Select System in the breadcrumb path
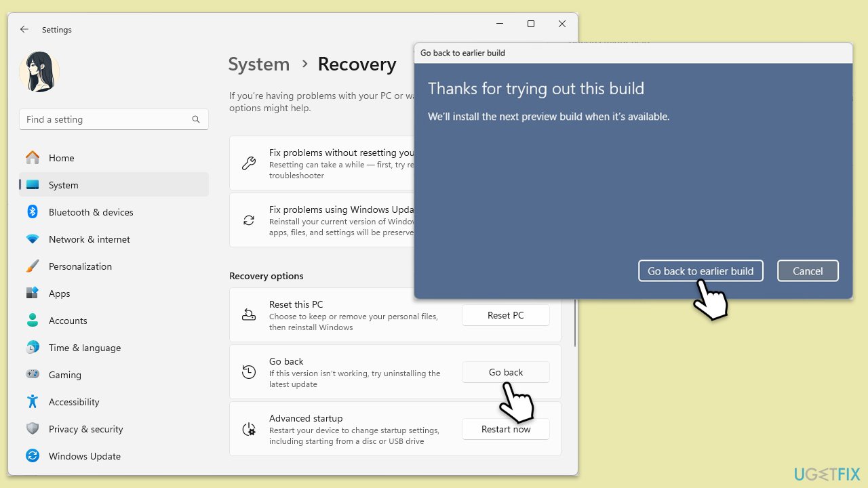The image size is (868, 488). (258, 64)
